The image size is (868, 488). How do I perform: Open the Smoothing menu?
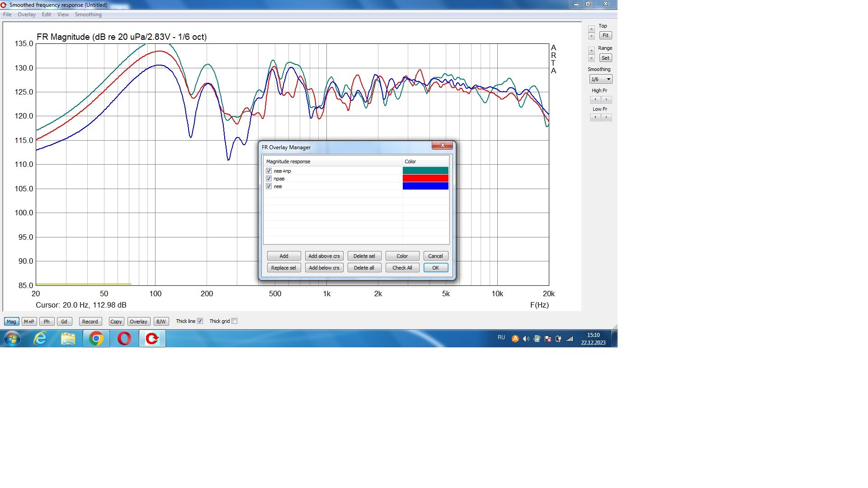click(88, 14)
